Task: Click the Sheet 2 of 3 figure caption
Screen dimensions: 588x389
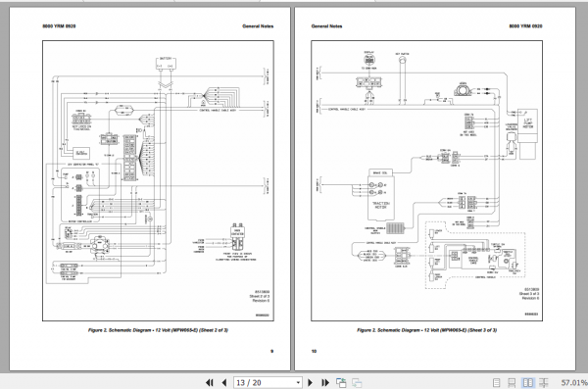Action: pos(158,330)
